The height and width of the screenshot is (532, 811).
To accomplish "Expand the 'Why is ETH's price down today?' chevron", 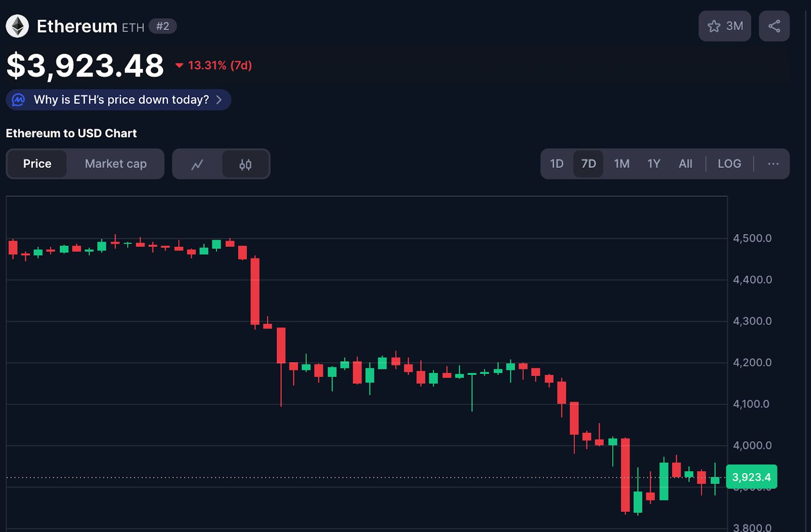I will tap(219, 100).
